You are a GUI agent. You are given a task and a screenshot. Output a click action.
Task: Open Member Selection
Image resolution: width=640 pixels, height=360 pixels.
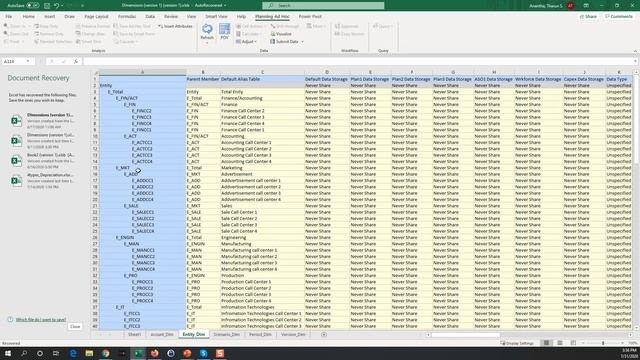(53, 42)
